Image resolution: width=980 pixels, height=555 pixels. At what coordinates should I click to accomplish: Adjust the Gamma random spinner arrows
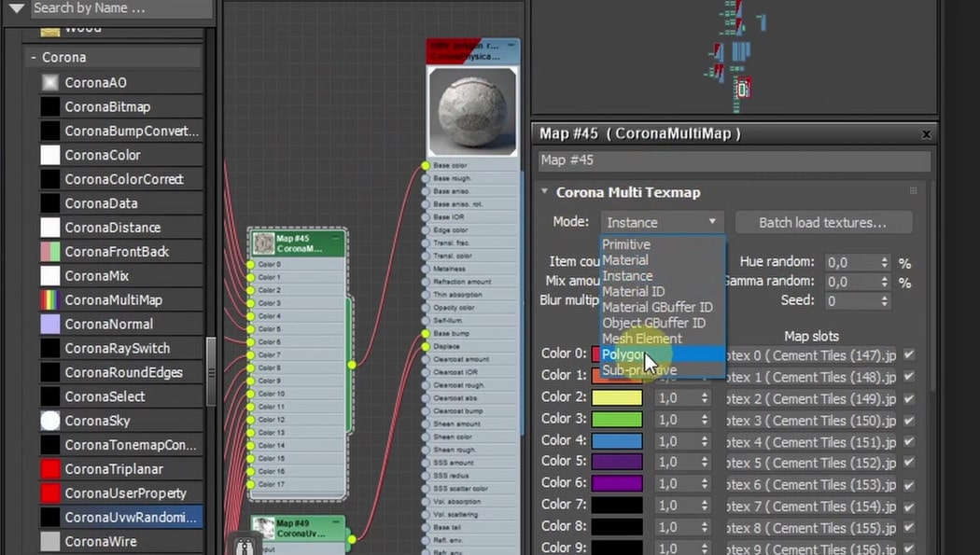click(x=885, y=282)
